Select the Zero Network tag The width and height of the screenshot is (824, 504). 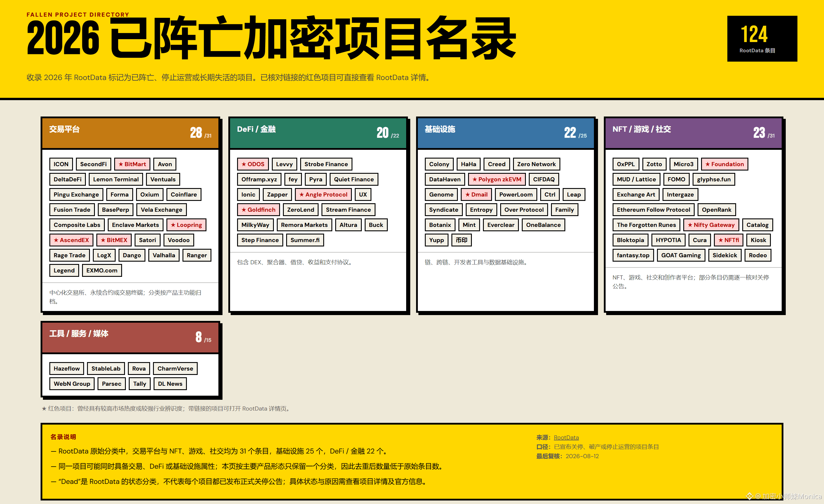[536, 164]
